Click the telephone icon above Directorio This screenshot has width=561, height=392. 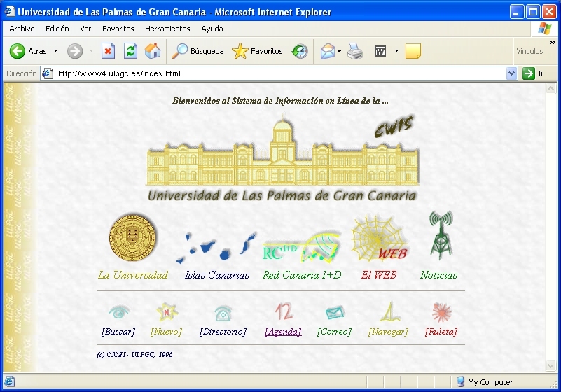[x=223, y=313]
